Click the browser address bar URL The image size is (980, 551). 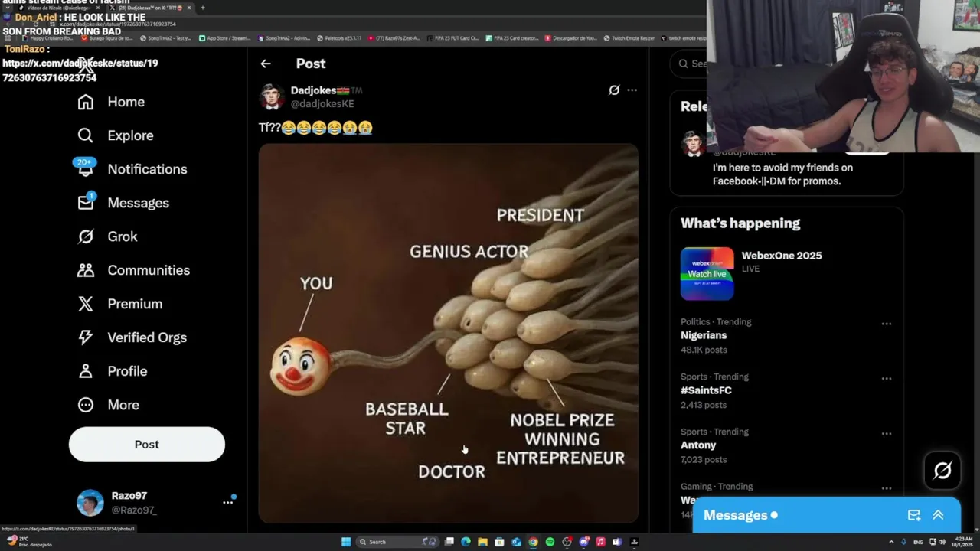[118, 24]
